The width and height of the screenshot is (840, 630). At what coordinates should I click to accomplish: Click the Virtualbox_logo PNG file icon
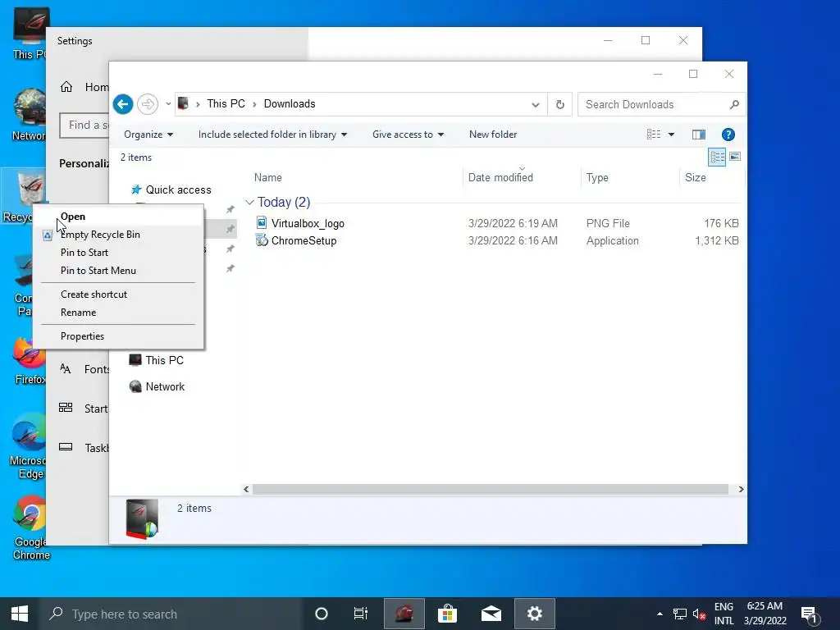[x=262, y=222]
